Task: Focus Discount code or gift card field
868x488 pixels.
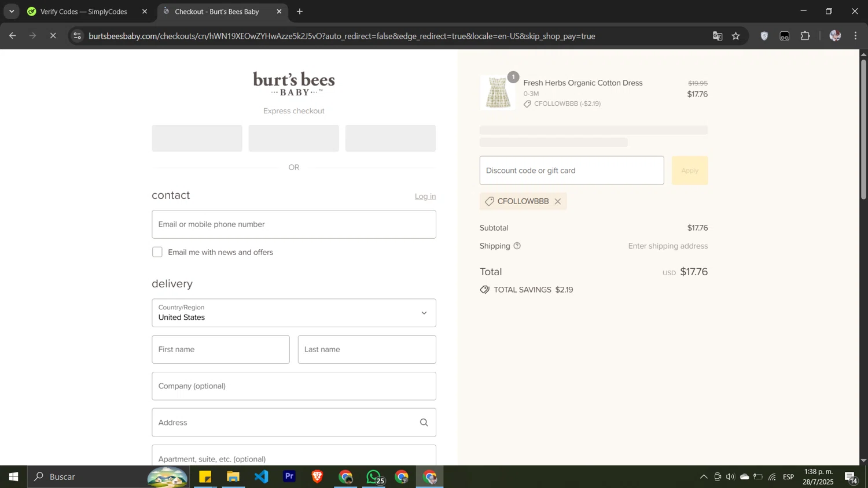Action: 572,171
